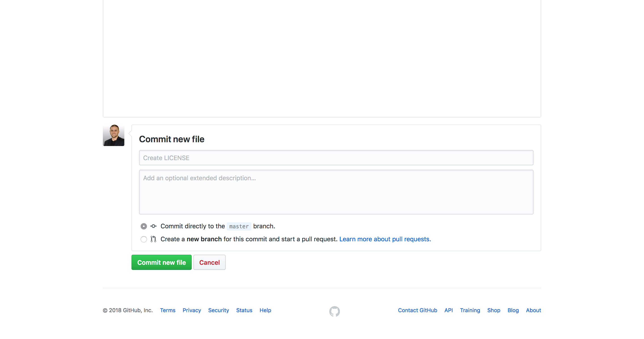Open the Security footer link
The width and height of the screenshot is (644, 339).
(x=218, y=310)
